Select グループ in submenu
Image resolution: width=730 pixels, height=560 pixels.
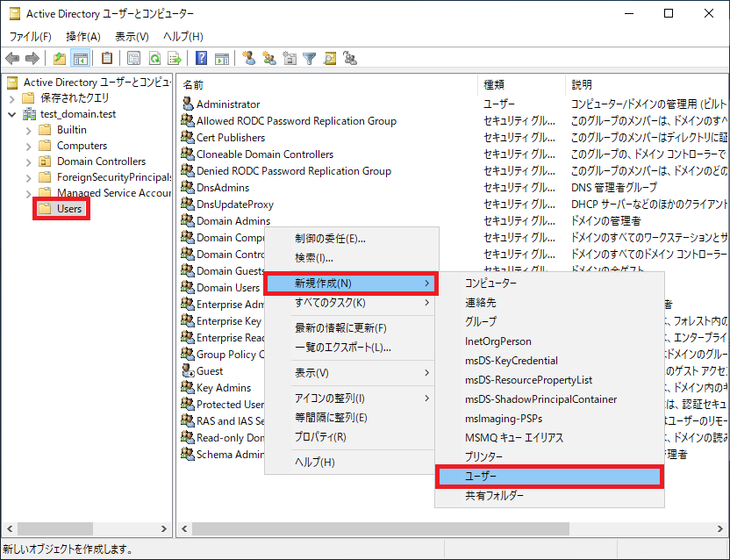[549, 321]
